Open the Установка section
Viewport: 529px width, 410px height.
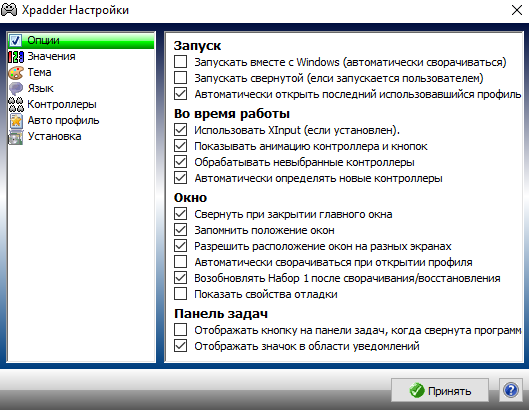(x=81, y=137)
